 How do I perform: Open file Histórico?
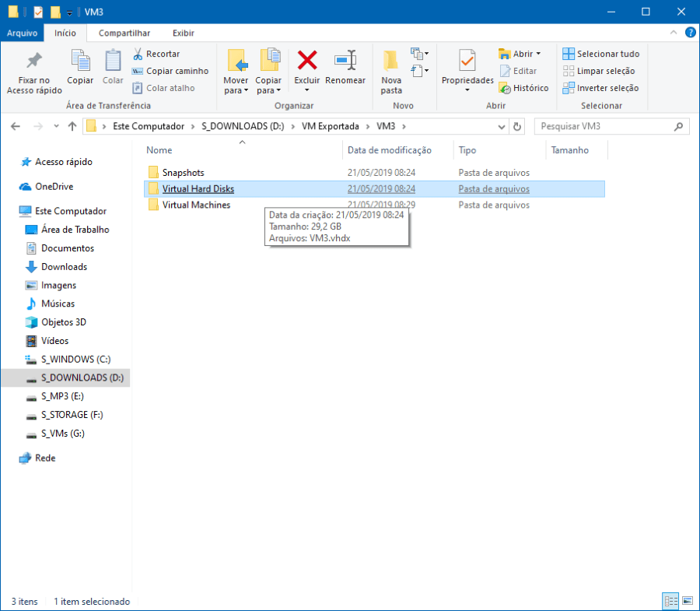pyautogui.click(x=523, y=88)
